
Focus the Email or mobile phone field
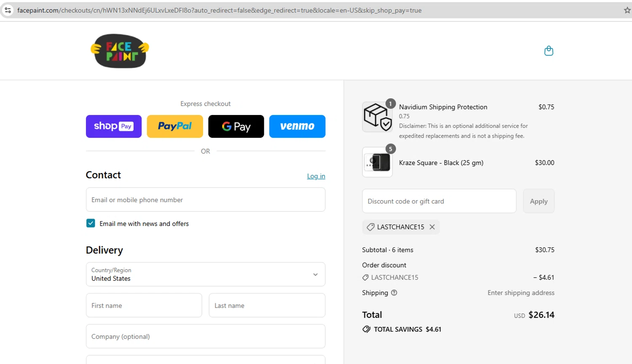point(206,200)
